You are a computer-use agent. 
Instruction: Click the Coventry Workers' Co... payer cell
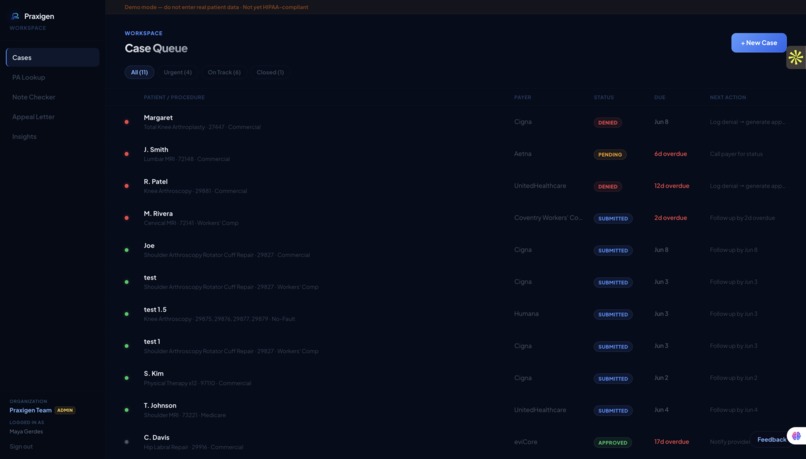[548, 217]
